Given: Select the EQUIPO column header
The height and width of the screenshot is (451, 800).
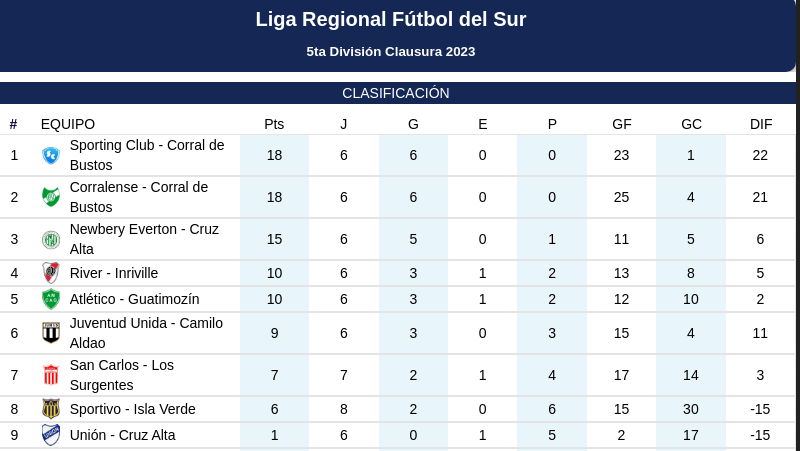Looking at the screenshot, I should pyautogui.click(x=68, y=124).
